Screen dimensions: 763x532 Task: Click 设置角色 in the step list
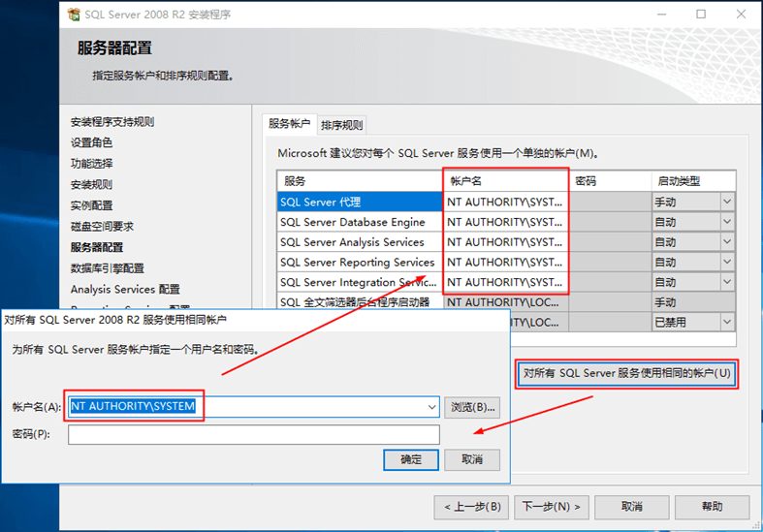(x=91, y=142)
